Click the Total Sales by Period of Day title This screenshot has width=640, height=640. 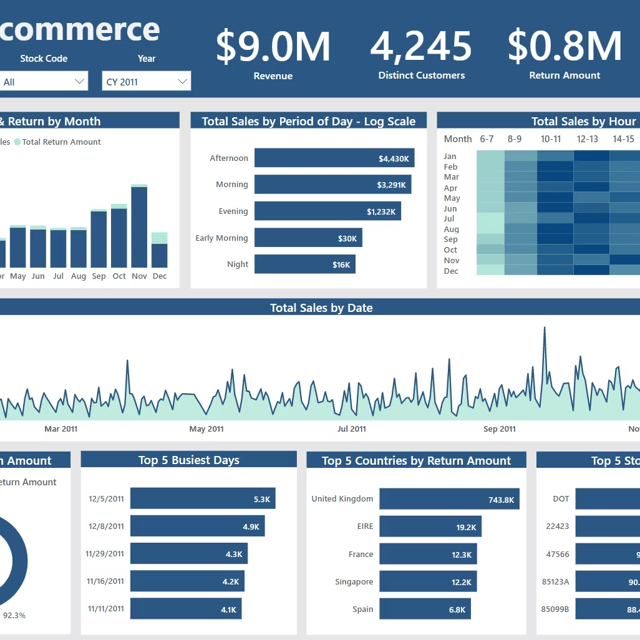coord(309,121)
